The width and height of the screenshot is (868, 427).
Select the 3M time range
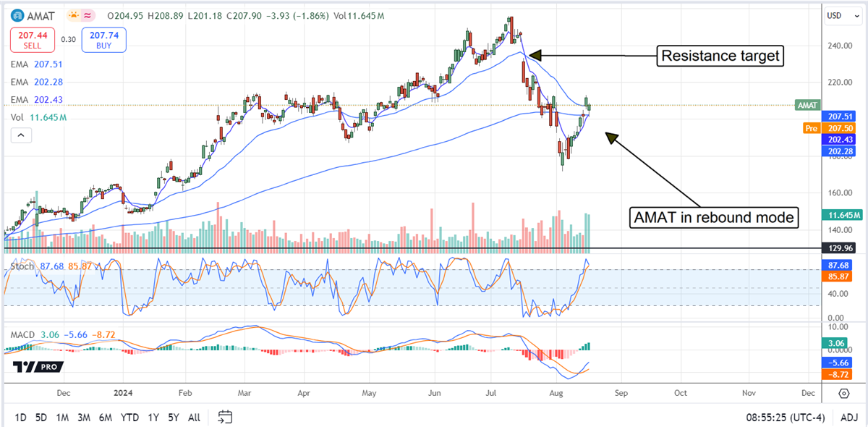[84, 418]
